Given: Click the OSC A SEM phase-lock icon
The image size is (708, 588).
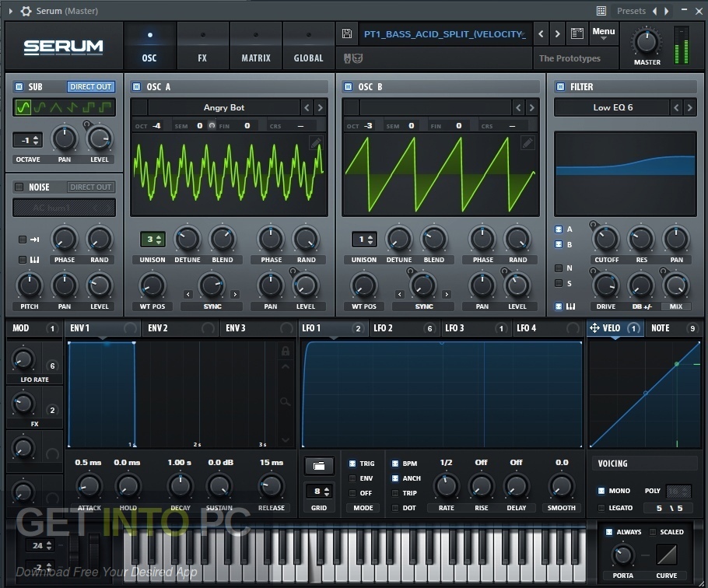Looking at the screenshot, I should [x=212, y=125].
